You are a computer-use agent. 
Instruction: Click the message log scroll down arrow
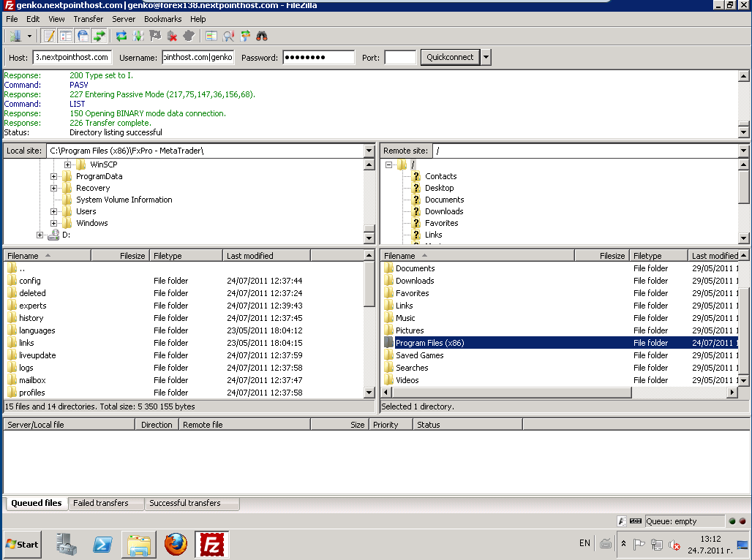click(743, 132)
